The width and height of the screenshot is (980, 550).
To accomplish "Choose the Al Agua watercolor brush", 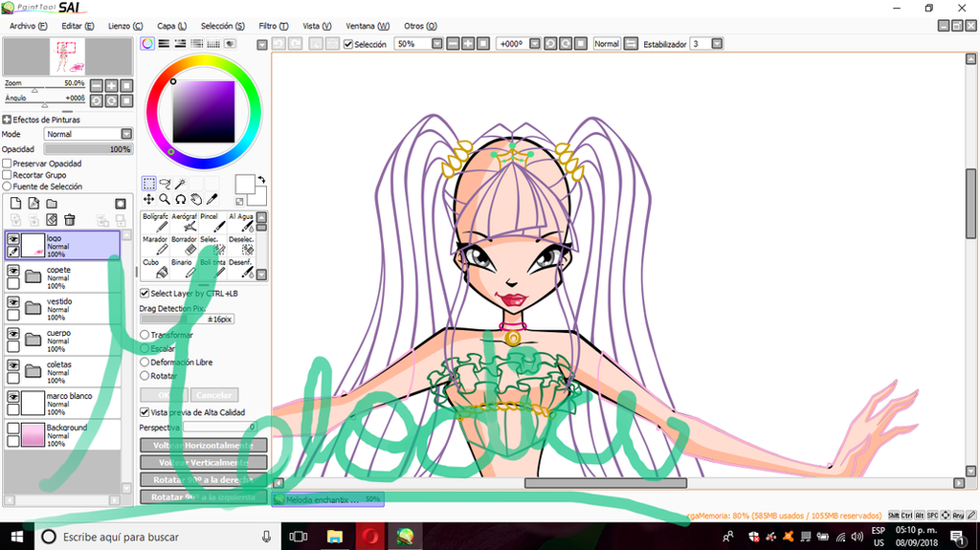I will pyautogui.click(x=241, y=223).
